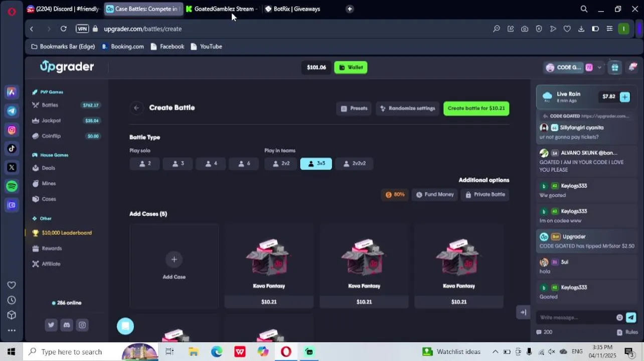Open Telegram in the Opera sidebar
This screenshot has width=644, height=361.
12,111
